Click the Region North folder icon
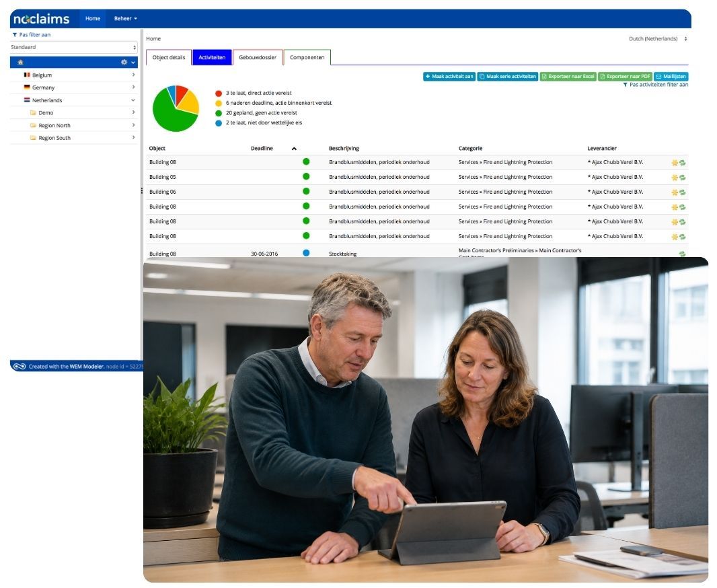The width and height of the screenshot is (717, 588). [x=33, y=125]
